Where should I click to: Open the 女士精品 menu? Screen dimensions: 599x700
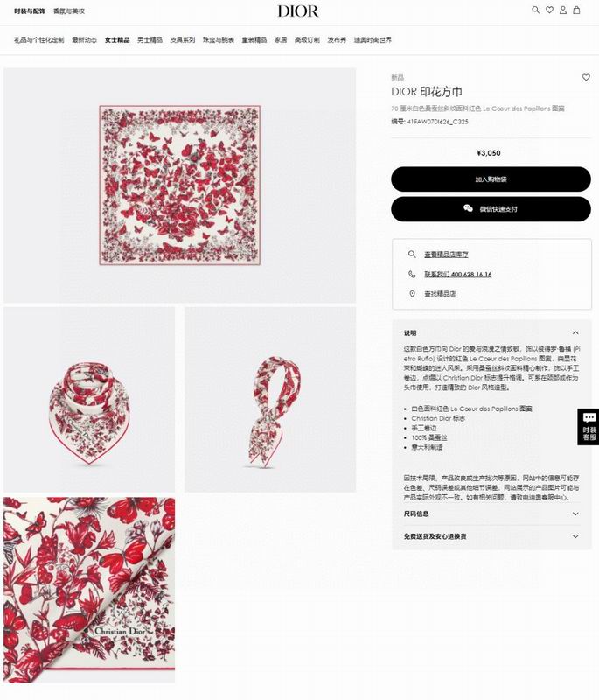pyautogui.click(x=117, y=39)
